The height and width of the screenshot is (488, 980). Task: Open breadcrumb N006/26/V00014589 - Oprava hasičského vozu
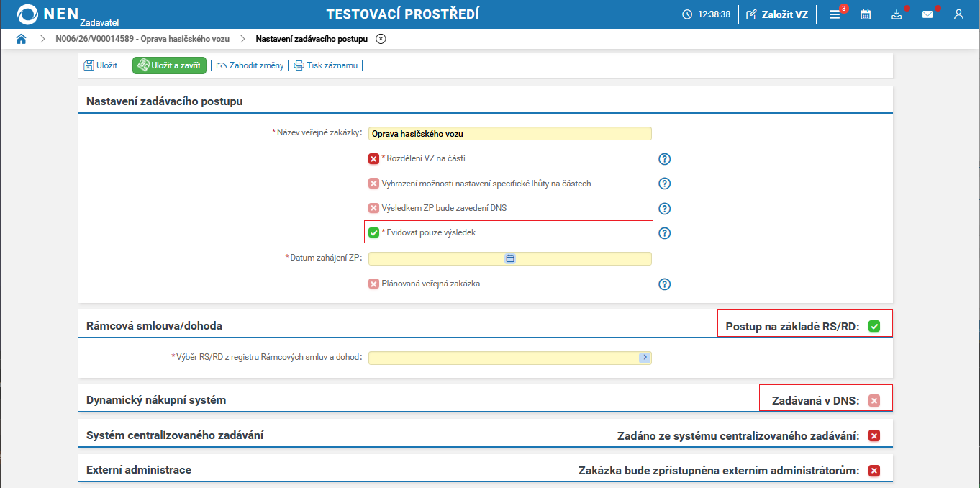(x=142, y=39)
